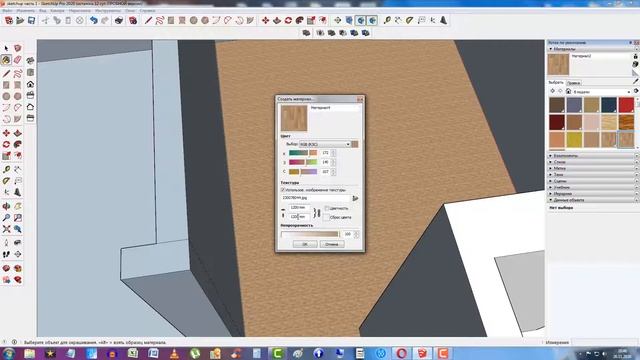Viewport: 640px width, 360px height.
Task: Click the Details arrow button in Materials tray
Action: coord(636,91)
